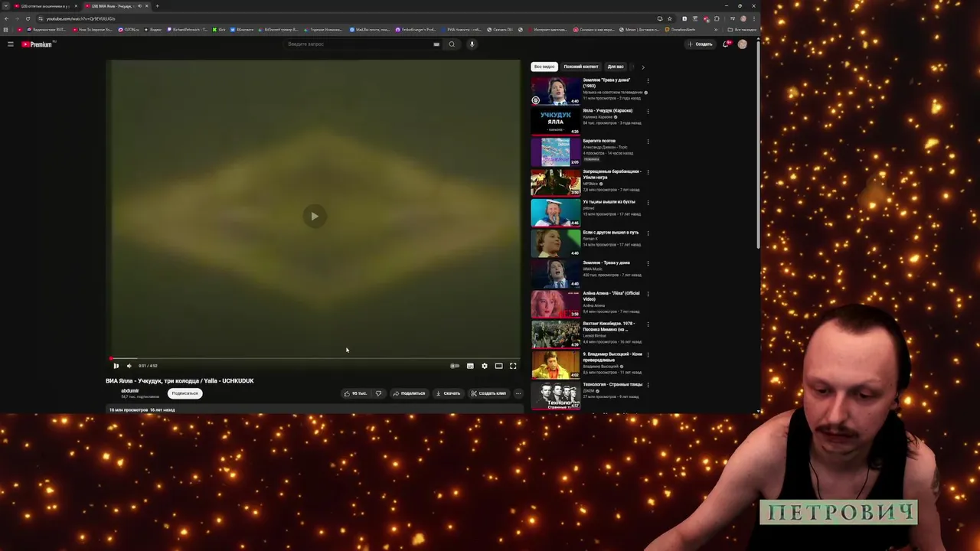Open the options menu for 'Ух ты, мы вышли из бухты'
Viewport: 980px width, 551px height.
click(x=648, y=202)
